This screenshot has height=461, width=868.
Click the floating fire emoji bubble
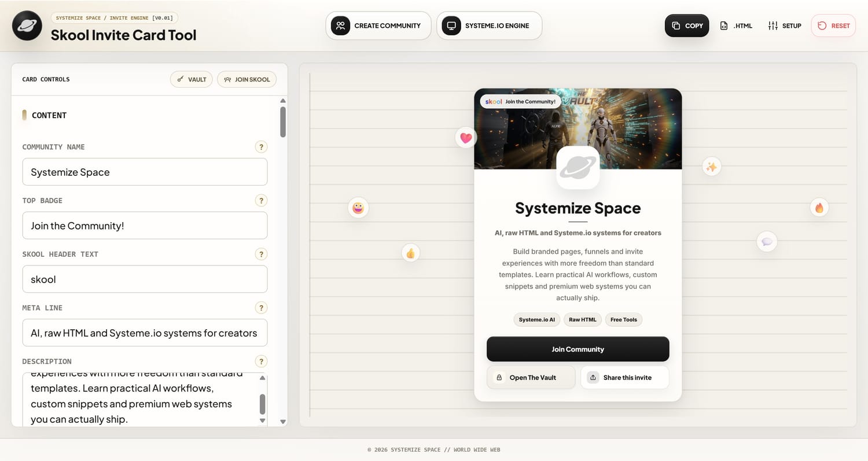819,208
